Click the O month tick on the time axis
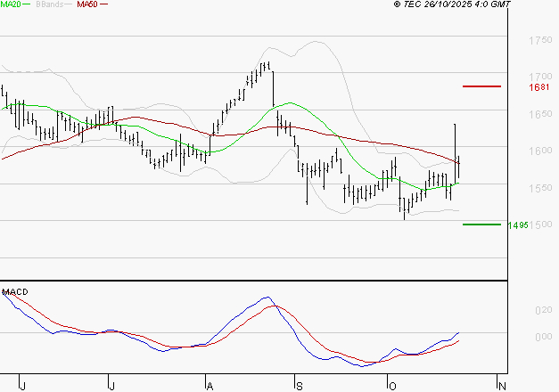 tap(392, 387)
